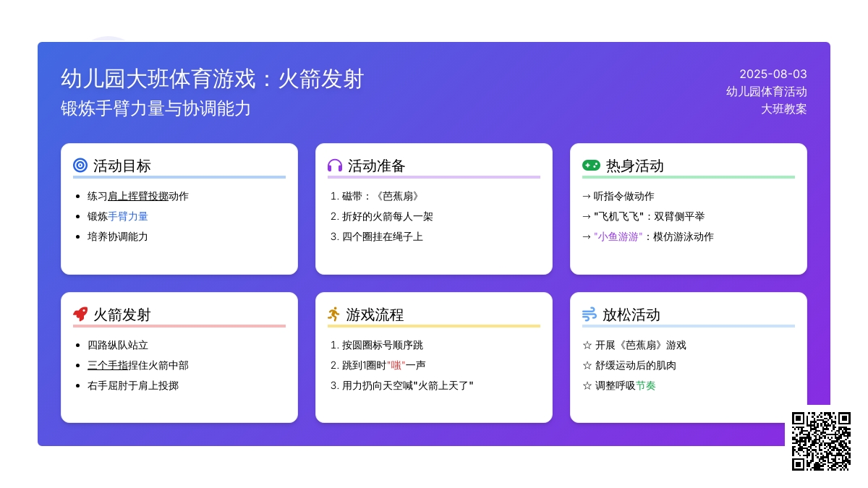
Task: Click the 活动目标 card heading
Action: pos(122,166)
